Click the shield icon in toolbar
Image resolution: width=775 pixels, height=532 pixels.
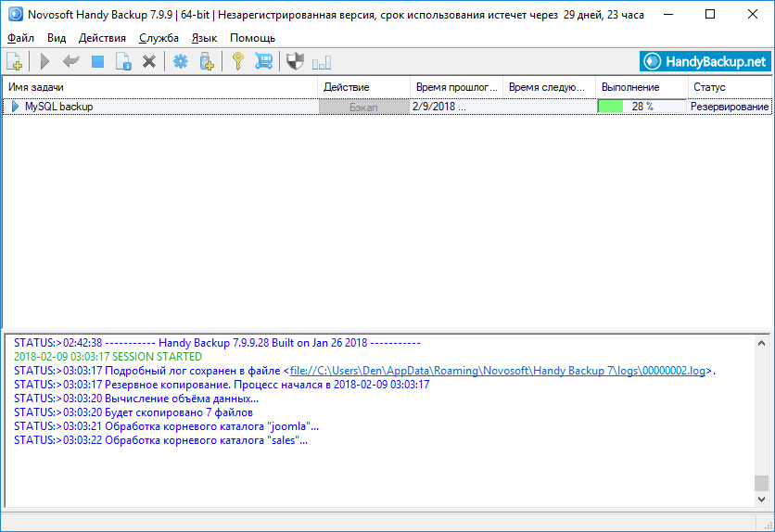(x=295, y=62)
